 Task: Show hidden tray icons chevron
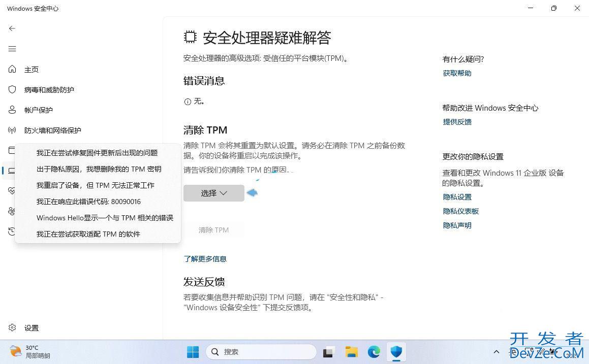(496, 352)
